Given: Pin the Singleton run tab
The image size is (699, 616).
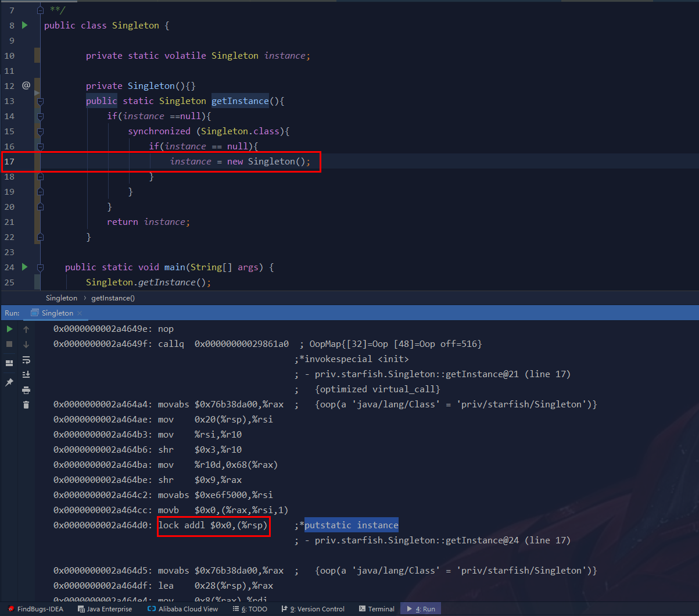Looking at the screenshot, I should pyautogui.click(x=9, y=382).
